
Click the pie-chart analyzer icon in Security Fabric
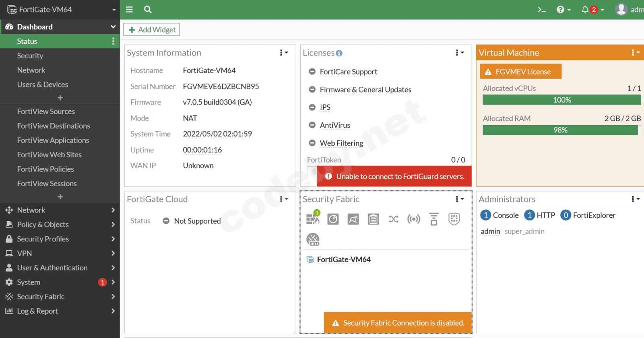333,219
